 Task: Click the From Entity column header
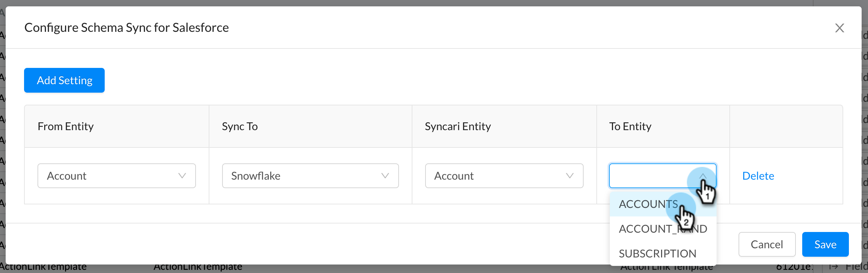tap(65, 126)
